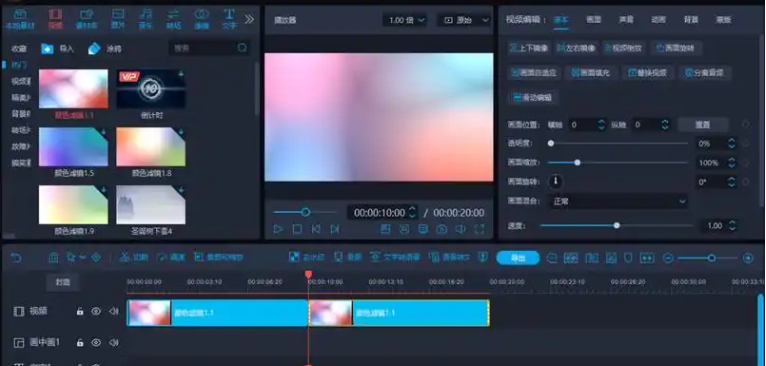
Task: Adjust the 100% scale value stepper
Action: coord(731,162)
